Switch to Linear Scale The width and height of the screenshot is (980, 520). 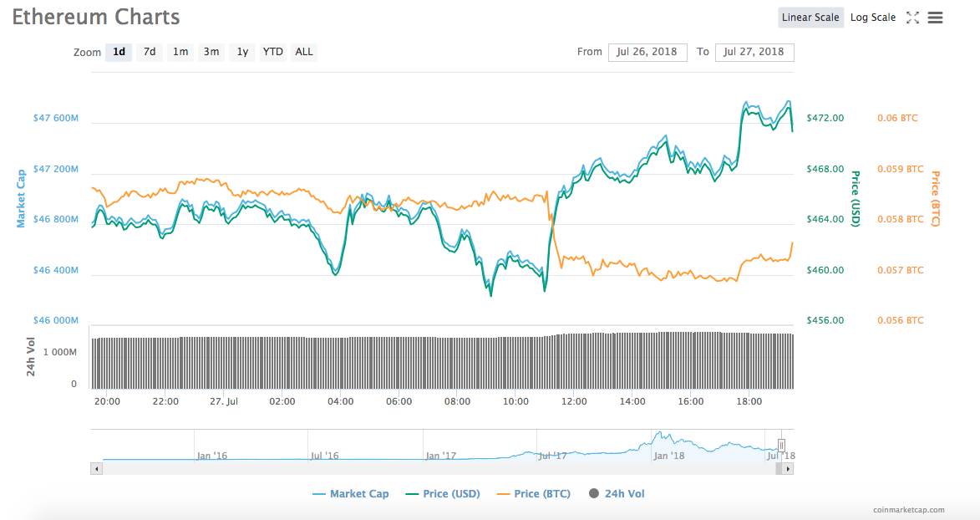[x=810, y=18]
